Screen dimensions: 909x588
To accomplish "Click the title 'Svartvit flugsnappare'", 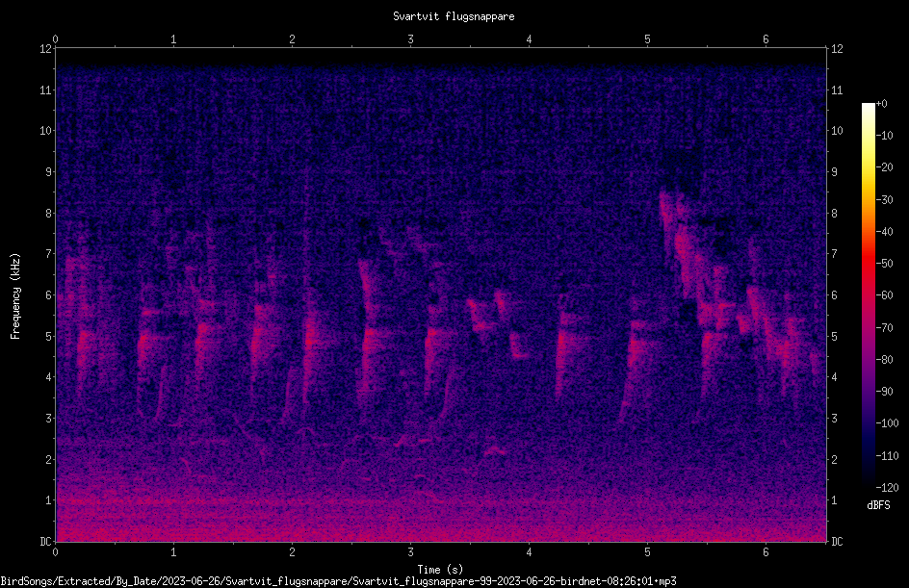I will point(454,16).
